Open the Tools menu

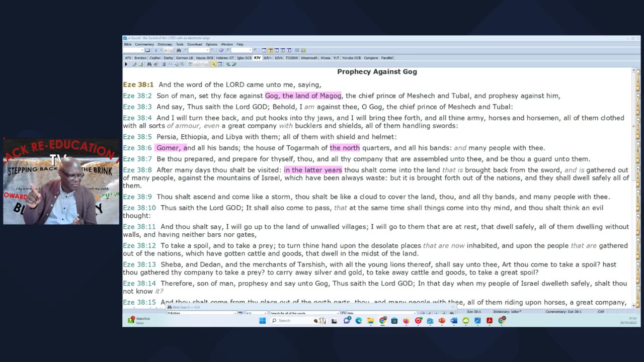point(180,44)
